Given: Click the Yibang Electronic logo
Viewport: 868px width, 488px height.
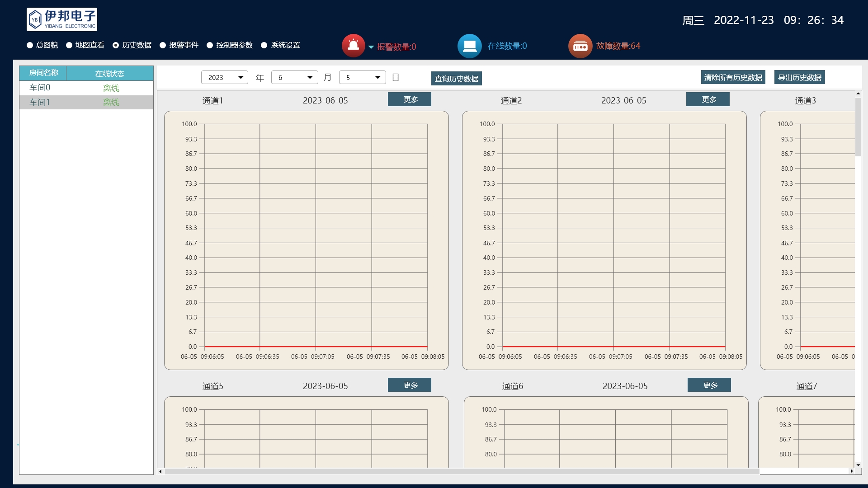Looking at the screenshot, I should click(x=62, y=19).
